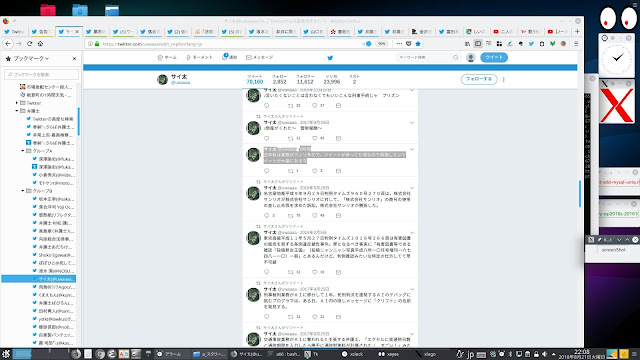Go to the Firefox home page icon
Viewport: 640px width, 360px height.
tap(40, 44)
